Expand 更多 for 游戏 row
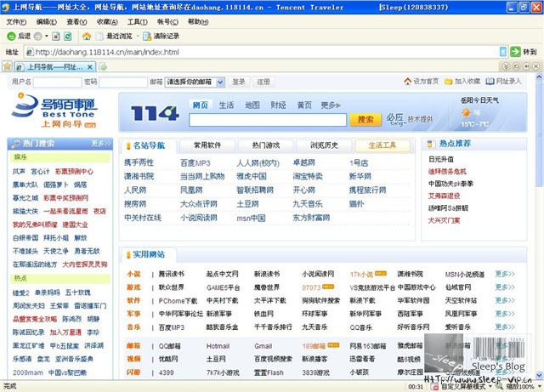Viewport: 544px width, 392px height. (505, 287)
